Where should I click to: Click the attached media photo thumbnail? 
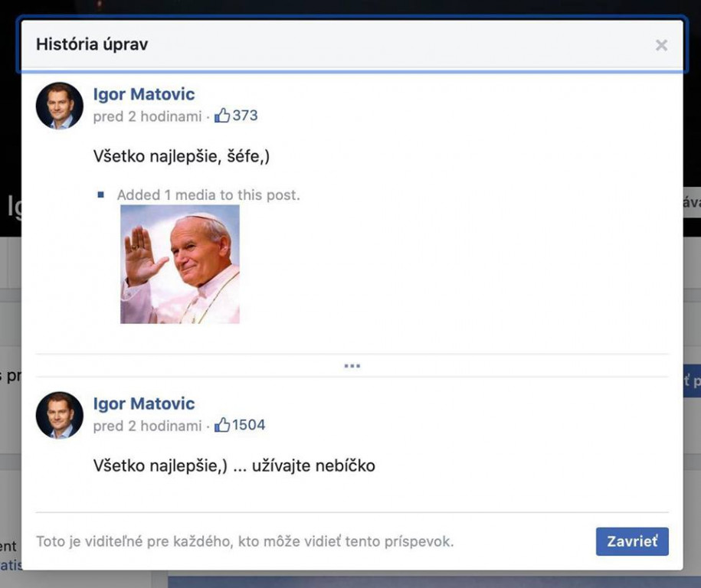(x=180, y=264)
